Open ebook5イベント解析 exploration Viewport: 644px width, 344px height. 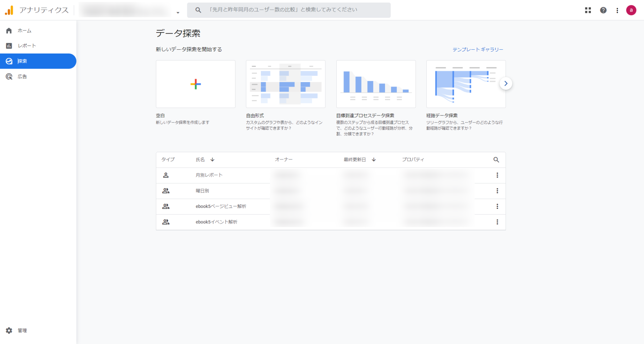click(x=216, y=222)
